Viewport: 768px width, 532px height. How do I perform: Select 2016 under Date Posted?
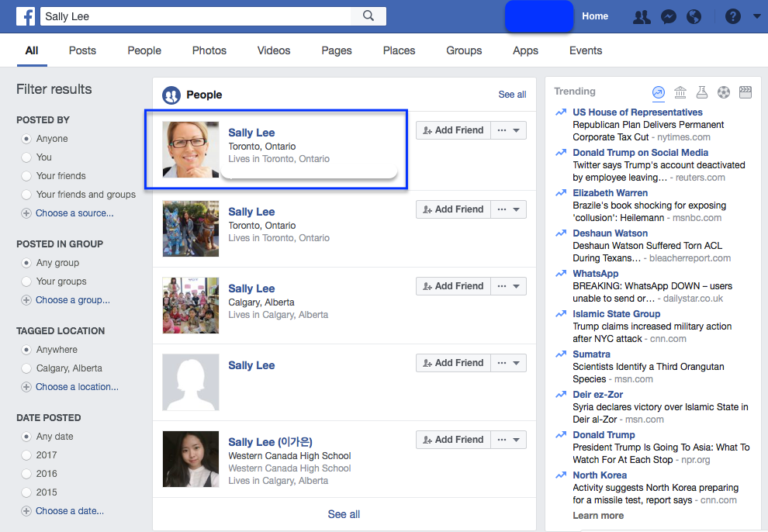pyautogui.click(x=26, y=474)
